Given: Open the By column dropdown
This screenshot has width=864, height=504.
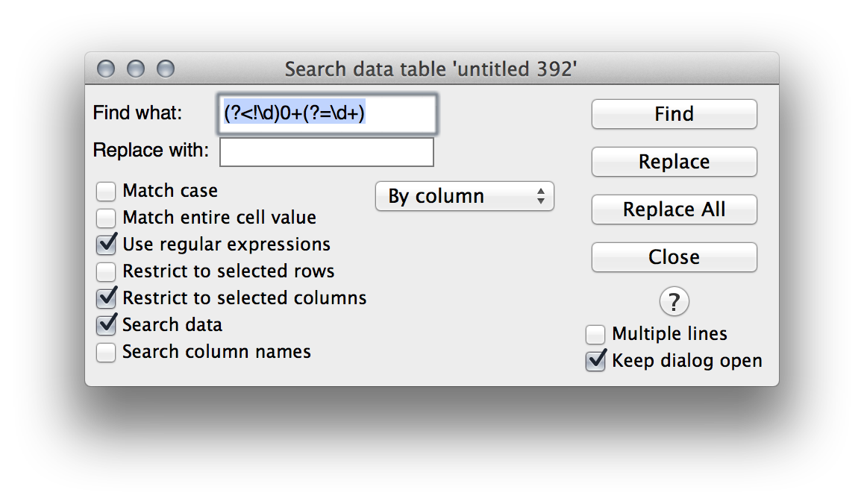Looking at the screenshot, I should [x=464, y=197].
